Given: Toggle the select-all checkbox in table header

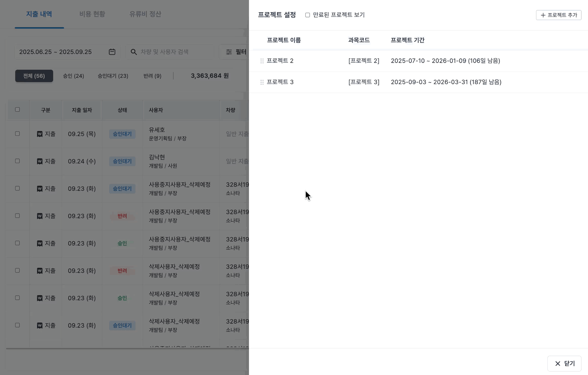Looking at the screenshot, I should tap(17, 109).
